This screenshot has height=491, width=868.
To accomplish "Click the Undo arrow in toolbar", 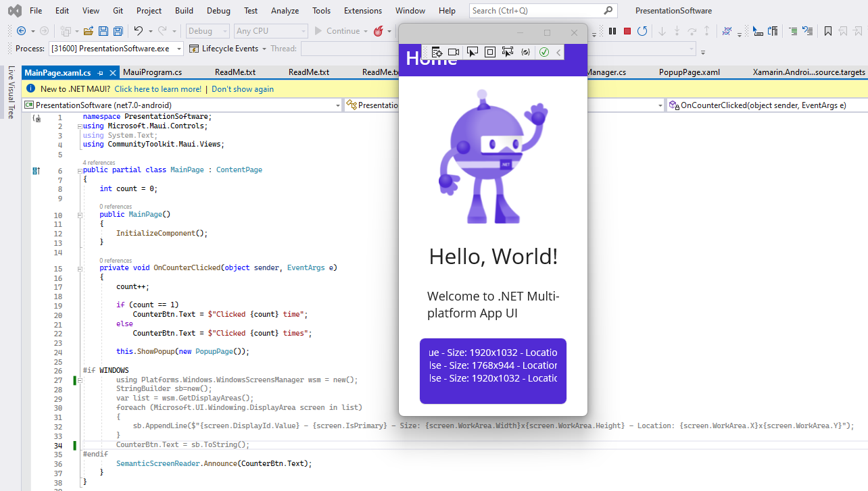I will point(139,31).
